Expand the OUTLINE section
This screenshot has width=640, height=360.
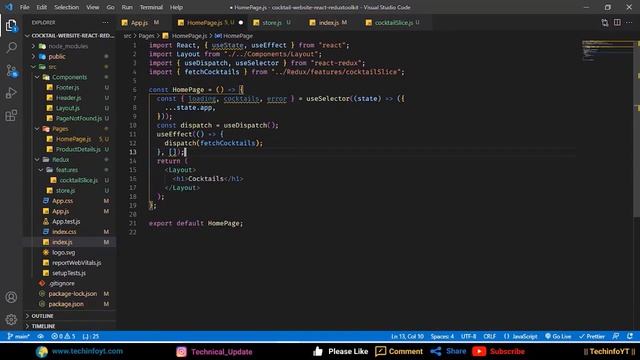tap(69, 316)
